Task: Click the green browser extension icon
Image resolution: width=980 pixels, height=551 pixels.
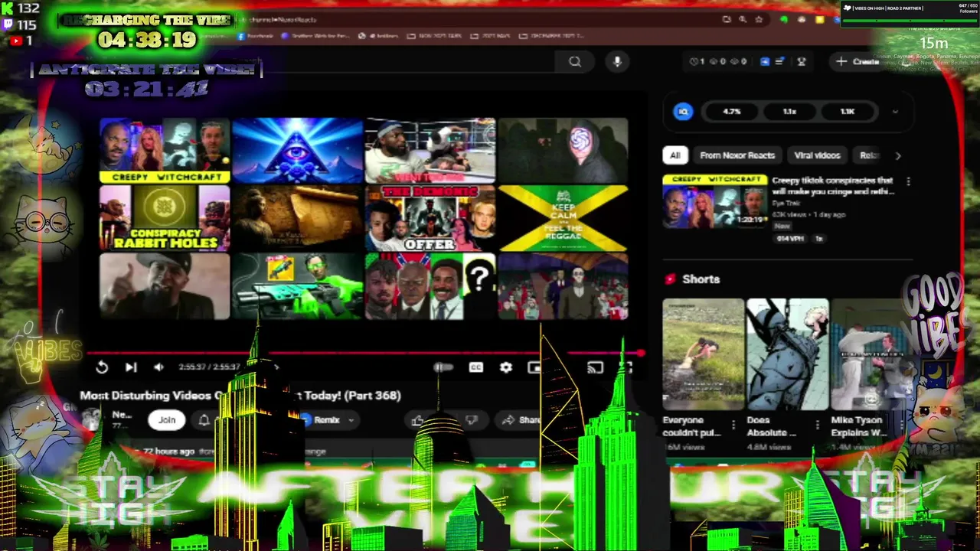Action: coord(784,19)
